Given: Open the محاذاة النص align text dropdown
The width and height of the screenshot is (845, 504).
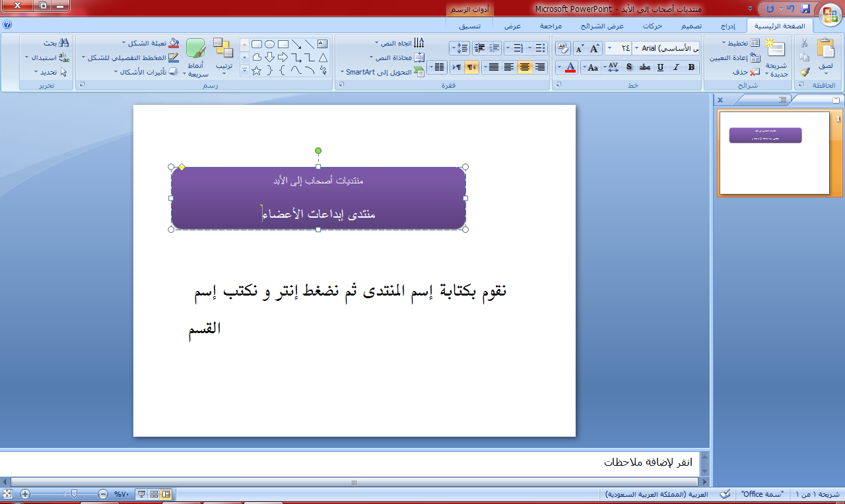Looking at the screenshot, I should click(397, 57).
